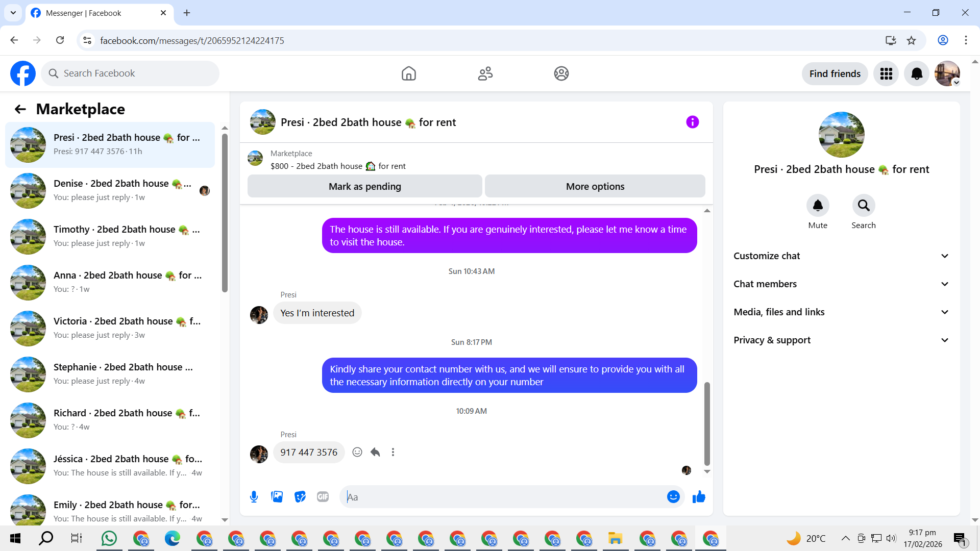Click the voice clip microphone icon
980x551 pixels.
pos(254,497)
